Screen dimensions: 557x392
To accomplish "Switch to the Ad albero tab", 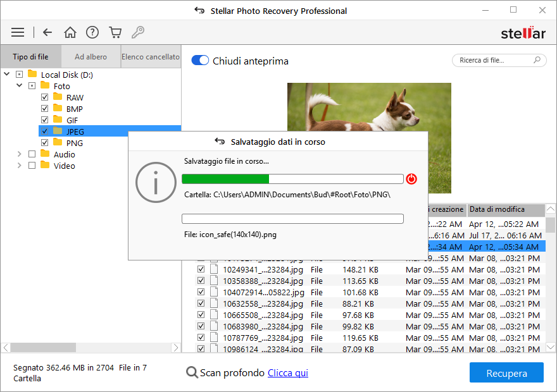I will 91,57.
